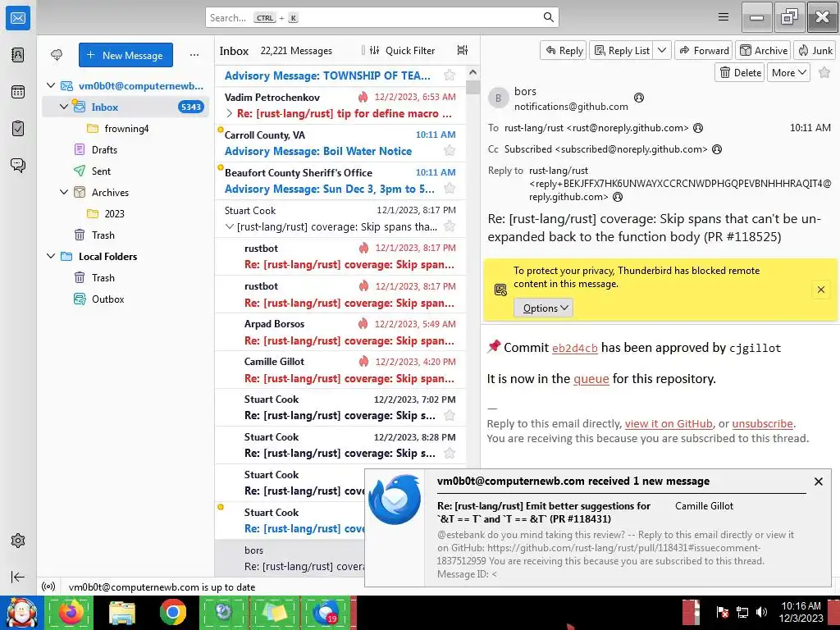This screenshot has width=840, height=630.
Task: Open remote content Options dropdown
Action: point(544,308)
